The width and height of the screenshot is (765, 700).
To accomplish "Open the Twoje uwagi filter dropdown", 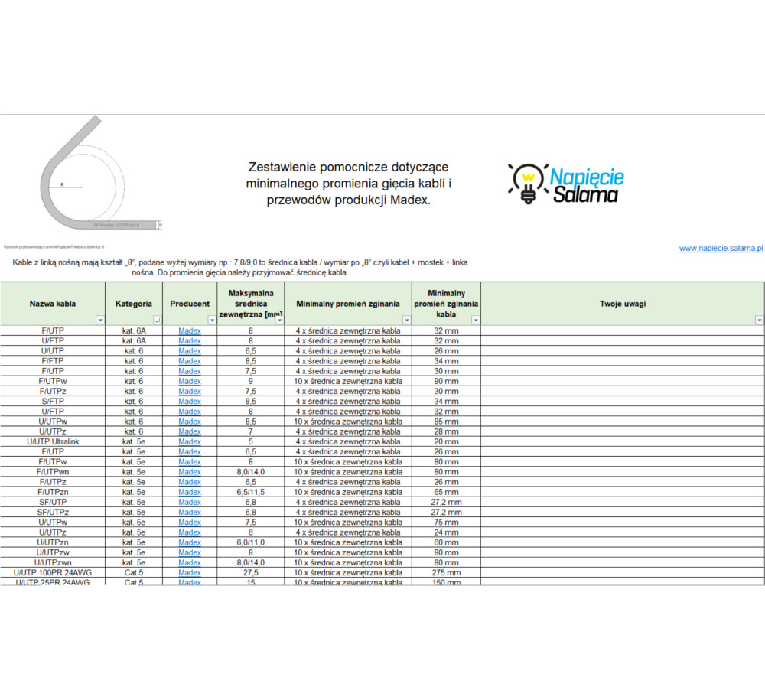I will point(759,320).
